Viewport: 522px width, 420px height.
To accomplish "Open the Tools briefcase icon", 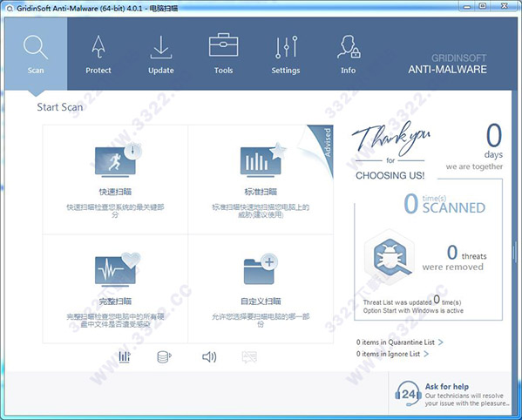I will click(x=223, y=44).
